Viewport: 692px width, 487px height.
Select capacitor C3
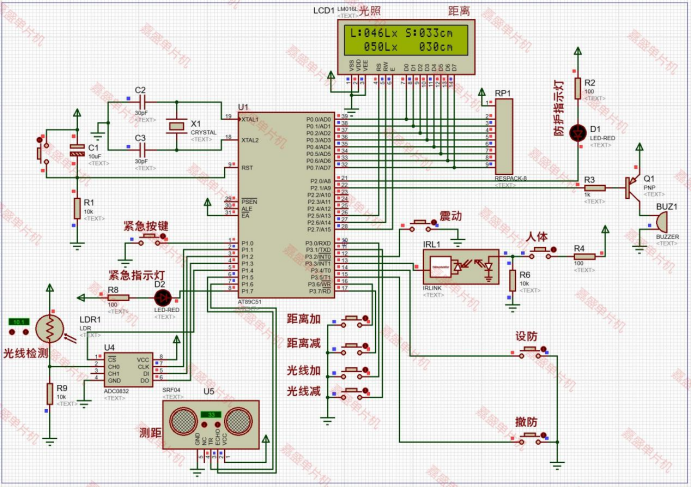click(x=140, y=150)
